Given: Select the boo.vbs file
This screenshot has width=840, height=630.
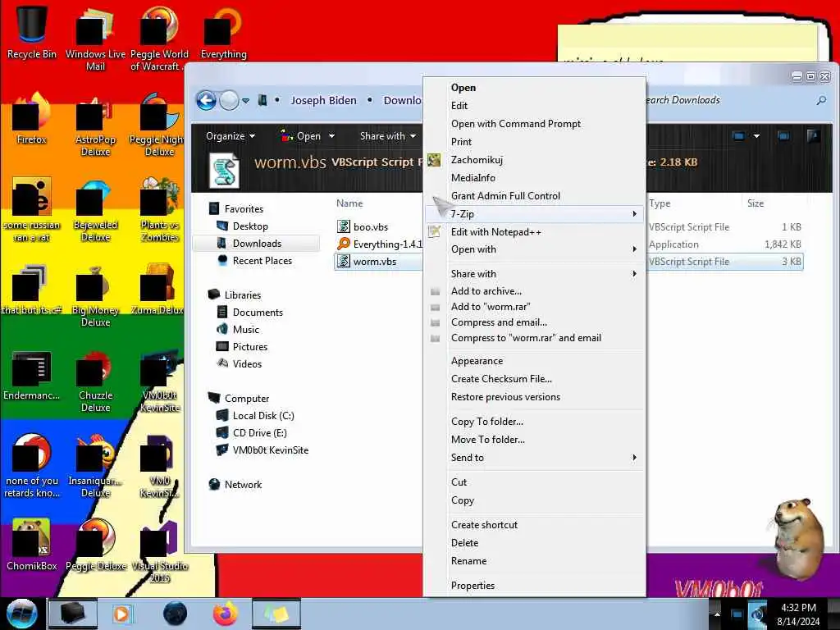Looking at the screenshot, I should pyautogui.click(x=371, y=227).
